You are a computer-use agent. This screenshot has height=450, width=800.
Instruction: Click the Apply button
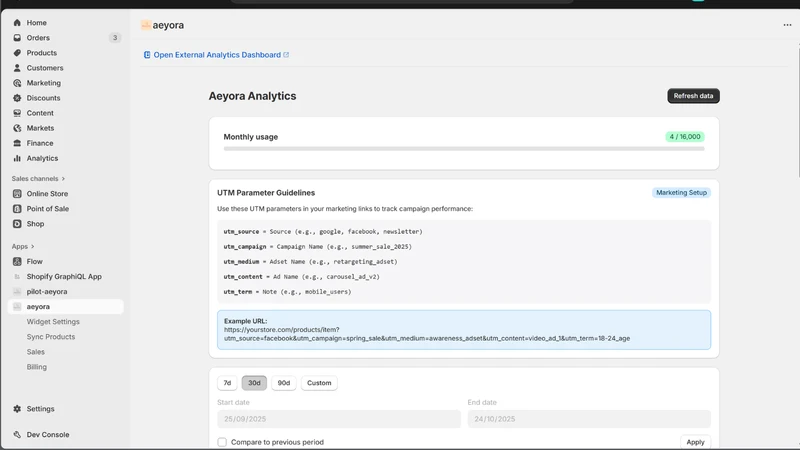pos(695,442)
